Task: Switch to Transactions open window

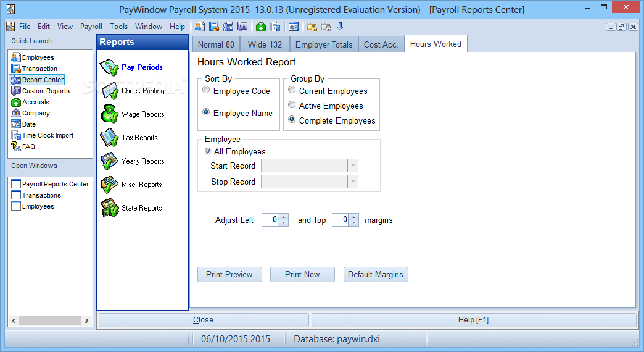Action: tap(36, 195)
